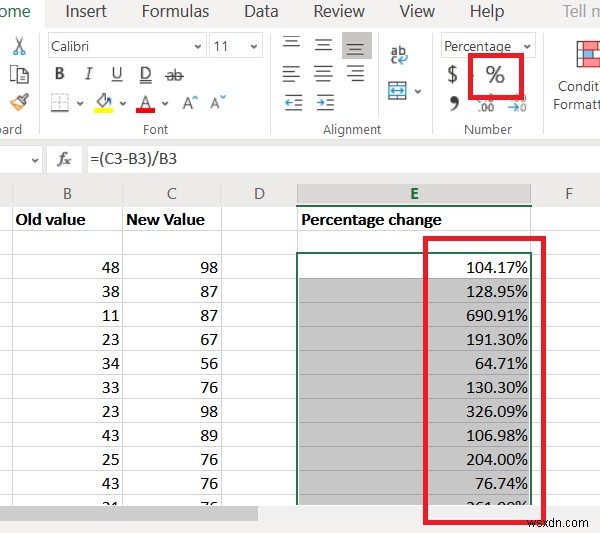The image size is (600, 533).
Task: Select Old value cell containing 48
Action: click(x=67, y=267)
